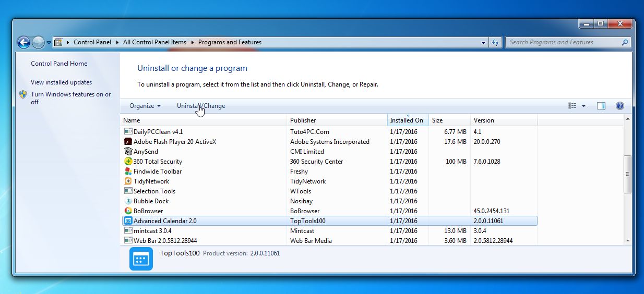Click Uninstall/Change in the toolbar

(x=201, y=106)
